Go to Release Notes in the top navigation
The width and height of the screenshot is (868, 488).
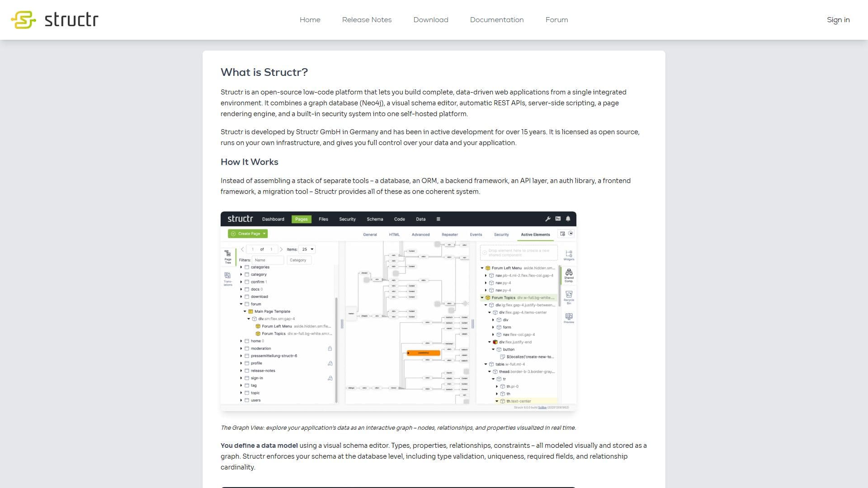(367, 20)
